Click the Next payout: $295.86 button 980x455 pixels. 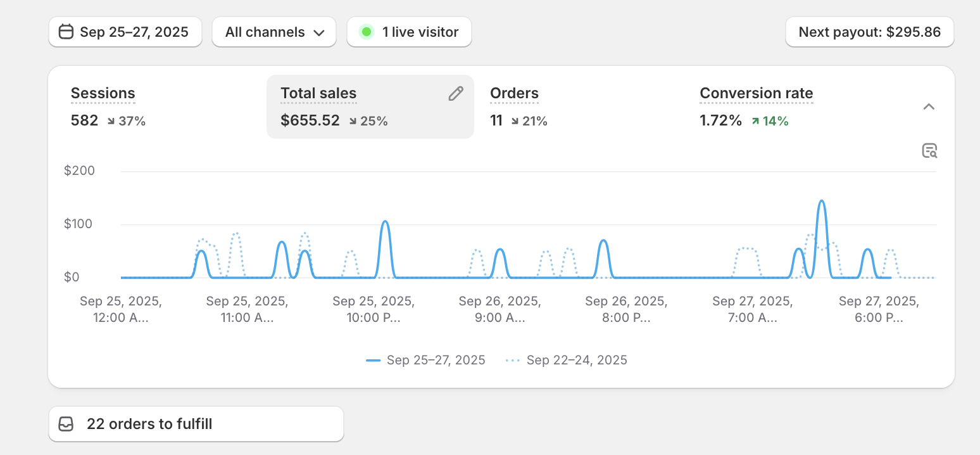tap(869, 32)
